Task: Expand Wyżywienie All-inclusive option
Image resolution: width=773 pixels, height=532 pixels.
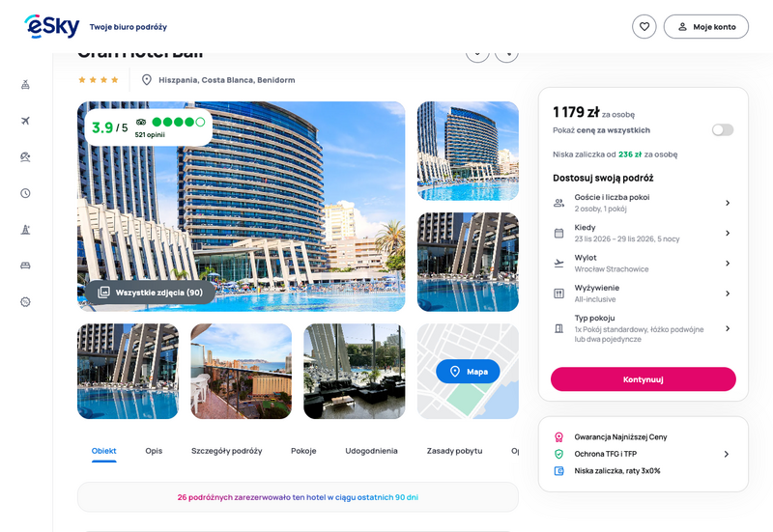Action: click(643, 294)
